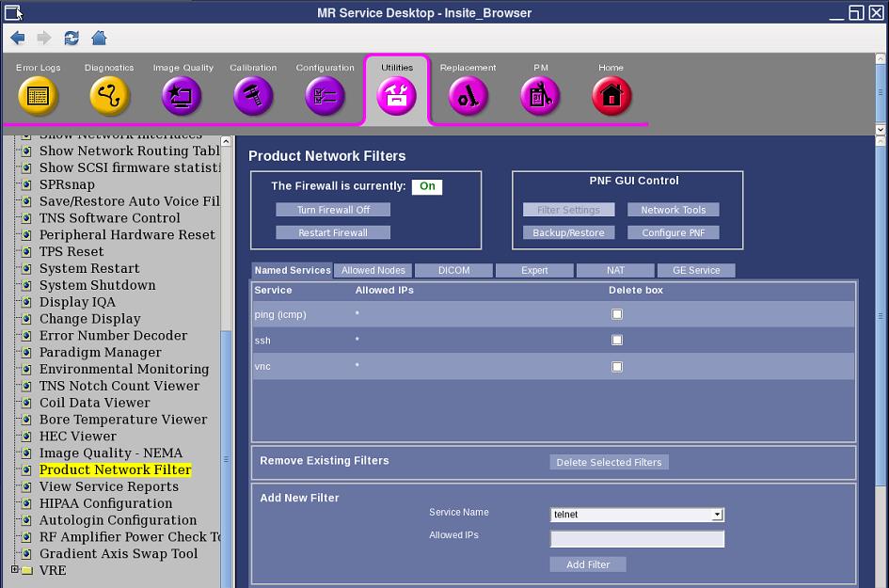889x588 pixels.
Task: Open the PM icon
Action: tap(540, 96)
